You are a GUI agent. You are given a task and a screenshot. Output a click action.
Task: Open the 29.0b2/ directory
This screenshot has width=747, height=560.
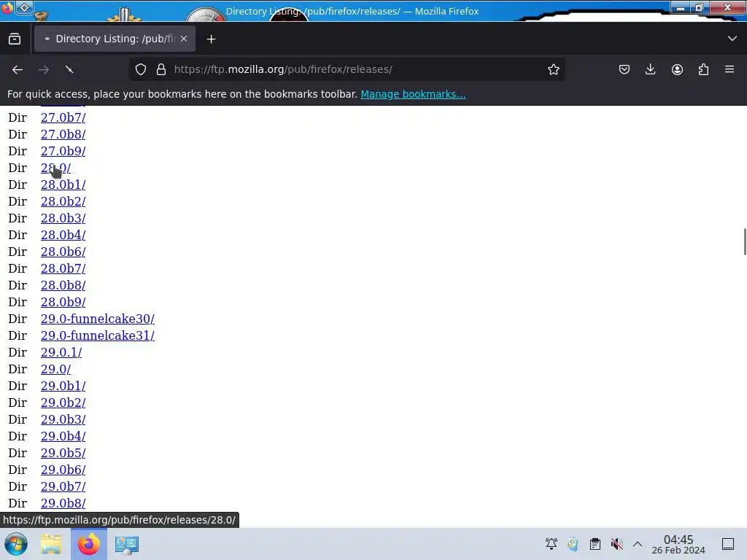click(63, 402)
